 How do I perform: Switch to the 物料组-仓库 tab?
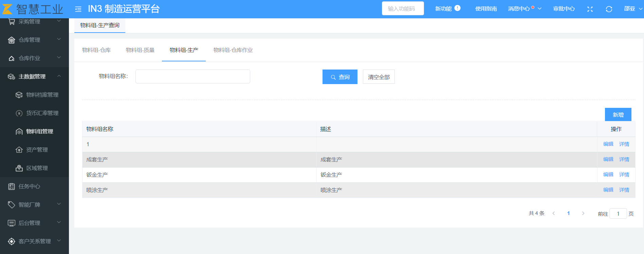96,50
